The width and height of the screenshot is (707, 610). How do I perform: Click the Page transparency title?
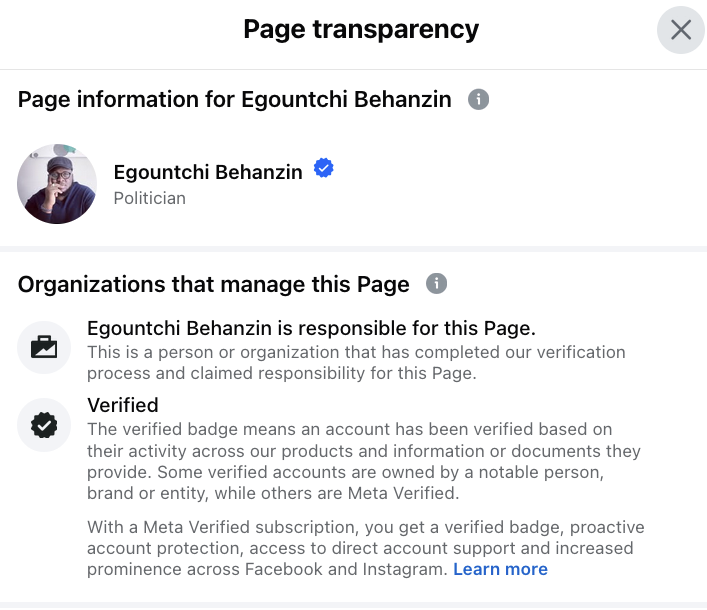click(361, 30)
